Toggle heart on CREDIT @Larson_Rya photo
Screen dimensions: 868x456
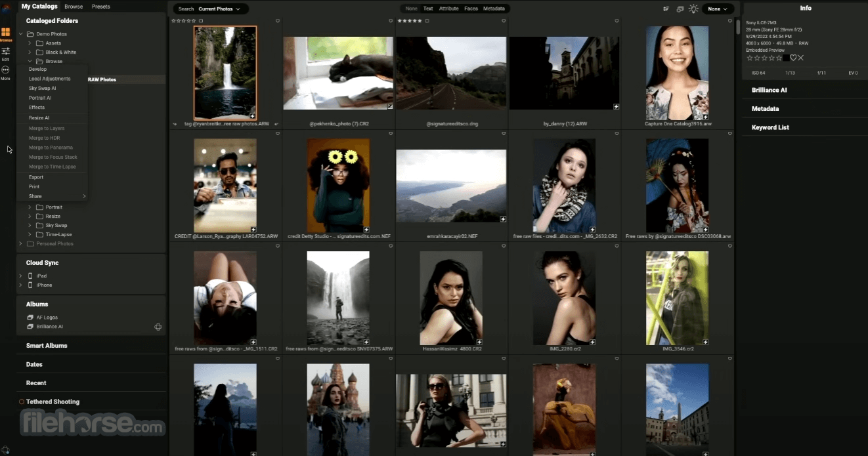[x=278, y=134]
